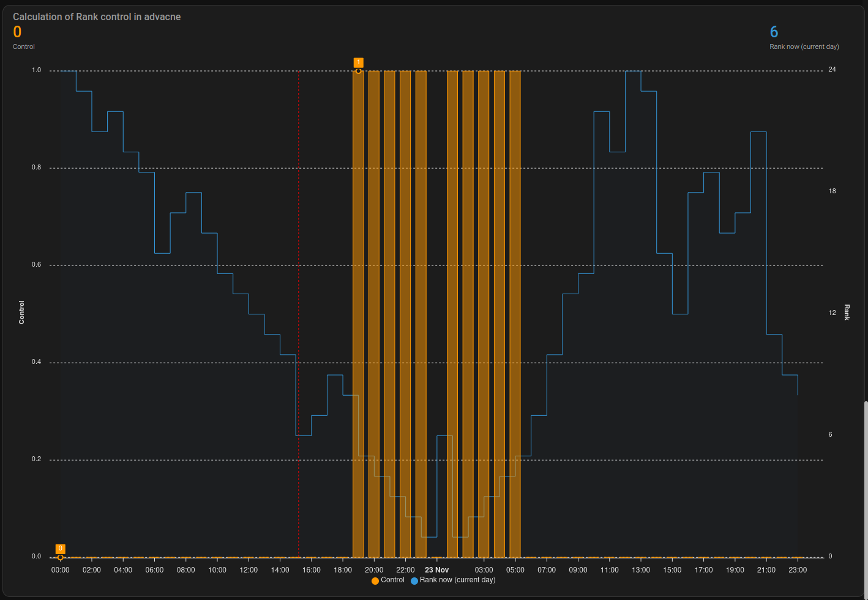Select the orange Control bar at 20:00
The width and height of the screenshot is (868, 600).
[373, 306]
